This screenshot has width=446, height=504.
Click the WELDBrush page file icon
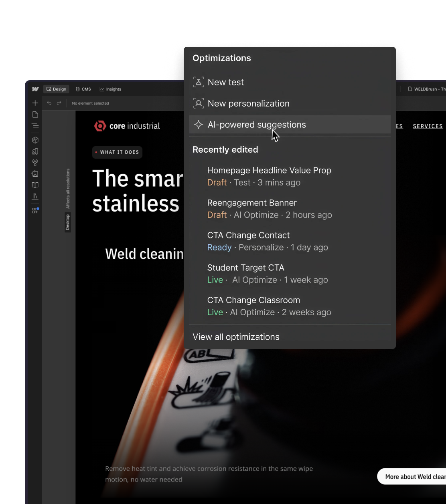[x=410, y=89]
